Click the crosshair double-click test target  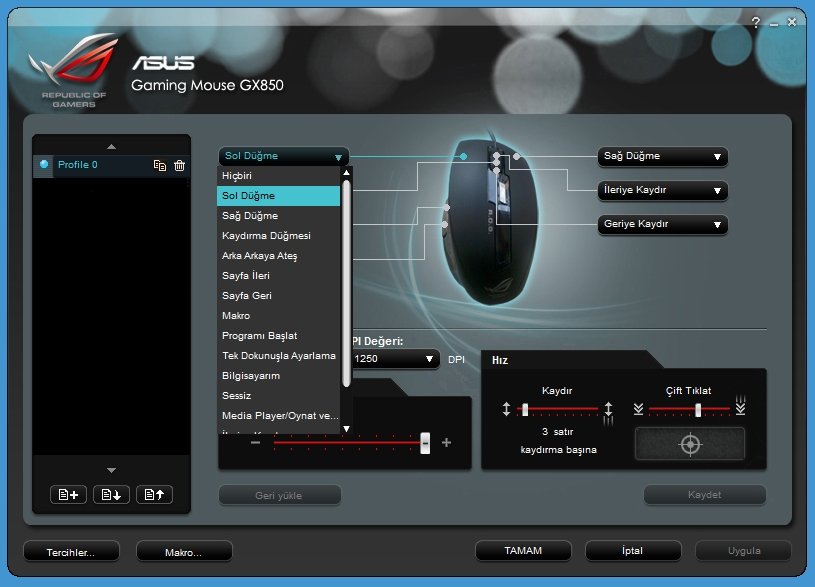coord(690,443)
